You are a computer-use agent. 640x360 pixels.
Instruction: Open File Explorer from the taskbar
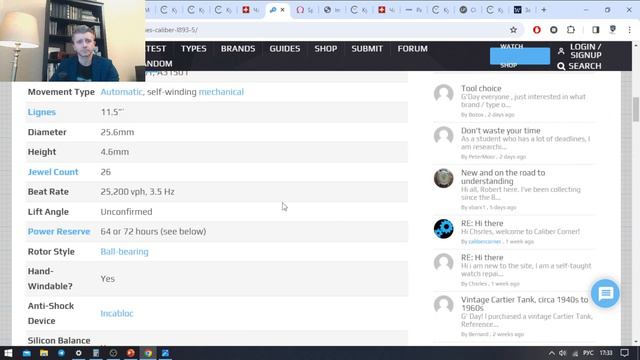44,353
